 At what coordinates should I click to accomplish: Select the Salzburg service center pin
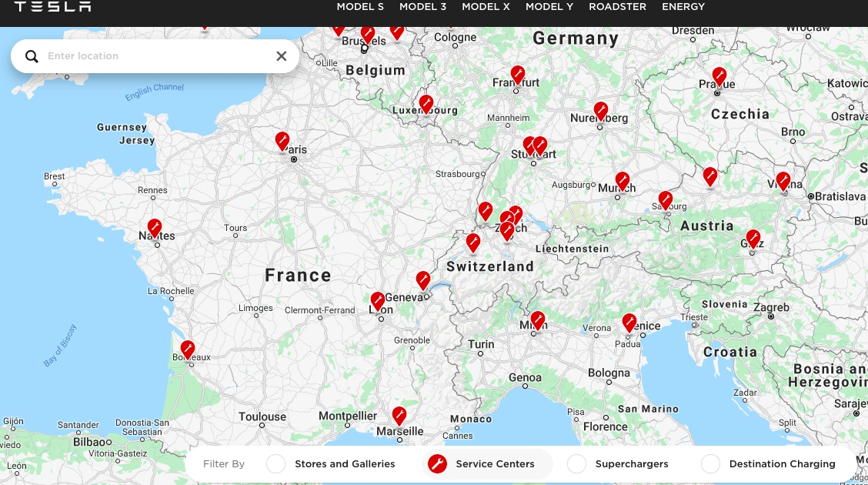666,200
